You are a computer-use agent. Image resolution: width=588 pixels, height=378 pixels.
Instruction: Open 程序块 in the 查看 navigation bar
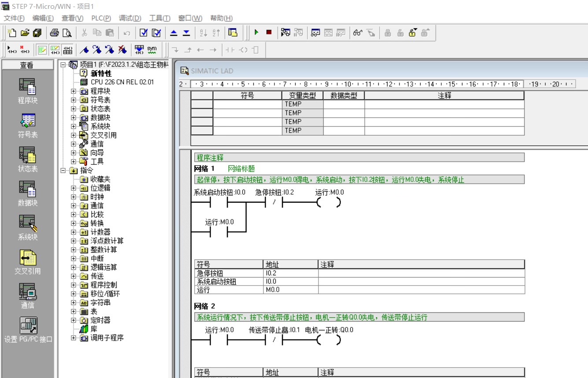(27, 91)
